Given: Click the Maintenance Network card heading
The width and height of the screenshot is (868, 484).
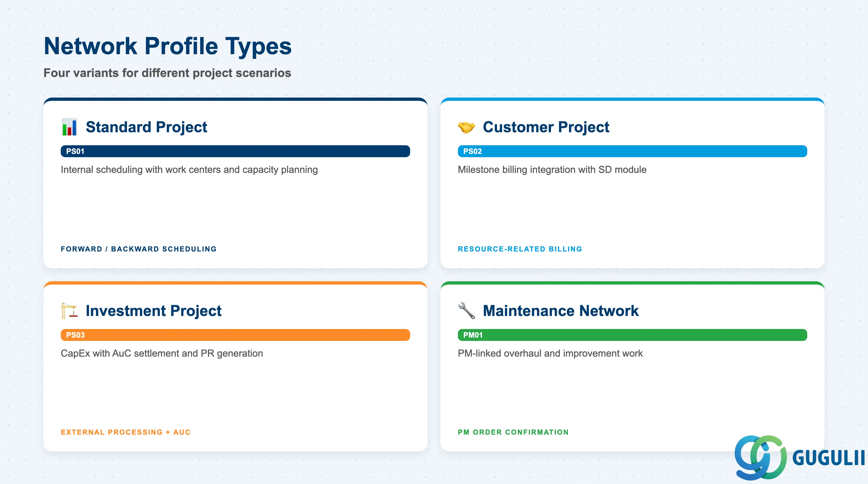Looking at the screenshot, I should coord(561,311).
